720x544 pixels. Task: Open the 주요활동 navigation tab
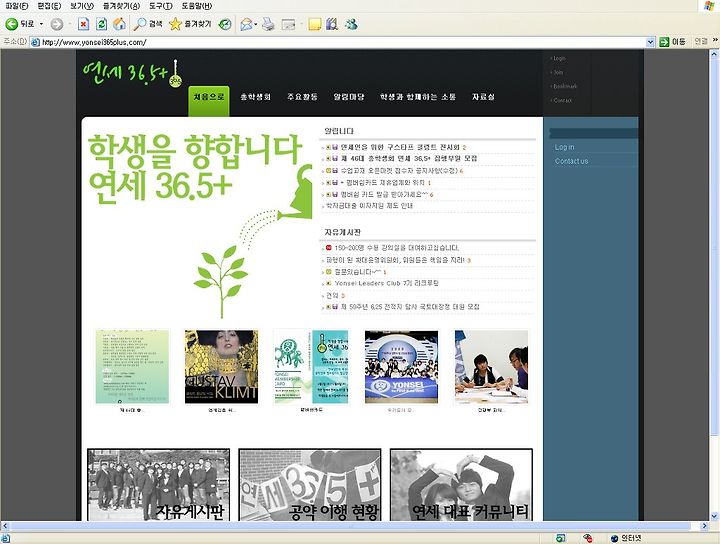(302, 97)
